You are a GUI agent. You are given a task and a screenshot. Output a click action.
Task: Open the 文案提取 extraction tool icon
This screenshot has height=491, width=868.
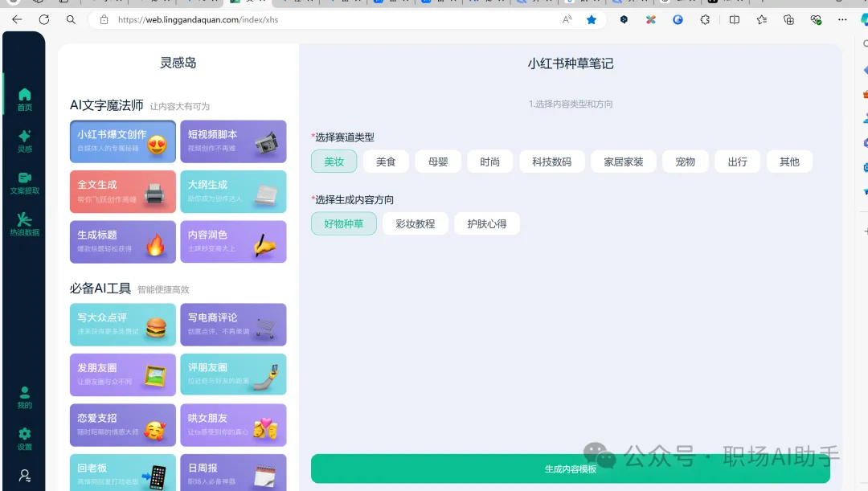tap(23, 178)
